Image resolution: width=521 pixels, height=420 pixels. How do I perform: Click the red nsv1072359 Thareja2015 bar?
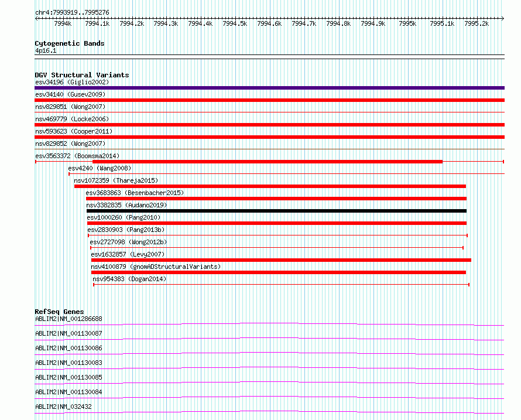270,186
